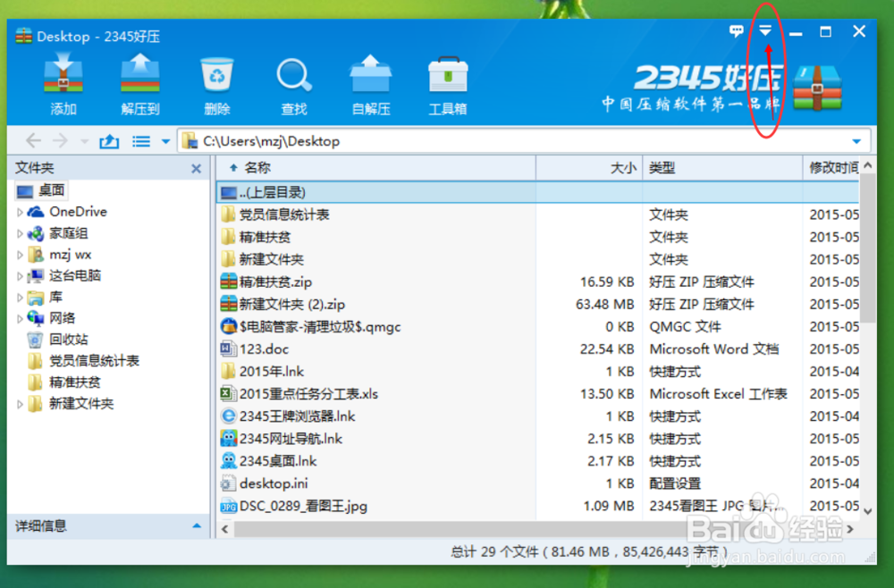
Task: Click the list view mode icon
Action: click(x=141, y=140)
